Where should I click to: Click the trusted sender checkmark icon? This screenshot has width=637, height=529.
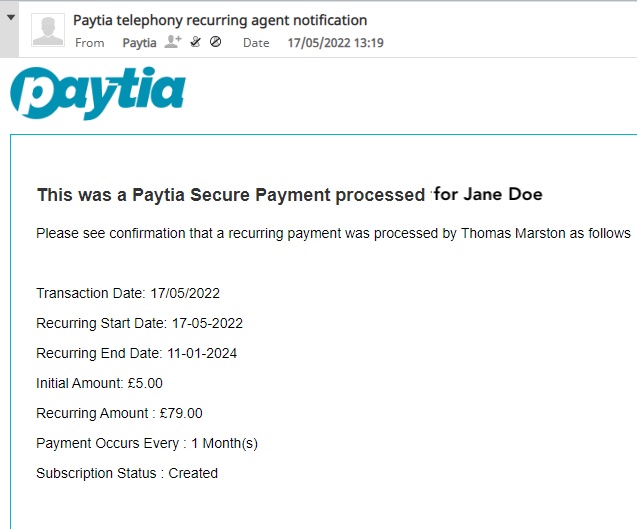pos(196,42)
